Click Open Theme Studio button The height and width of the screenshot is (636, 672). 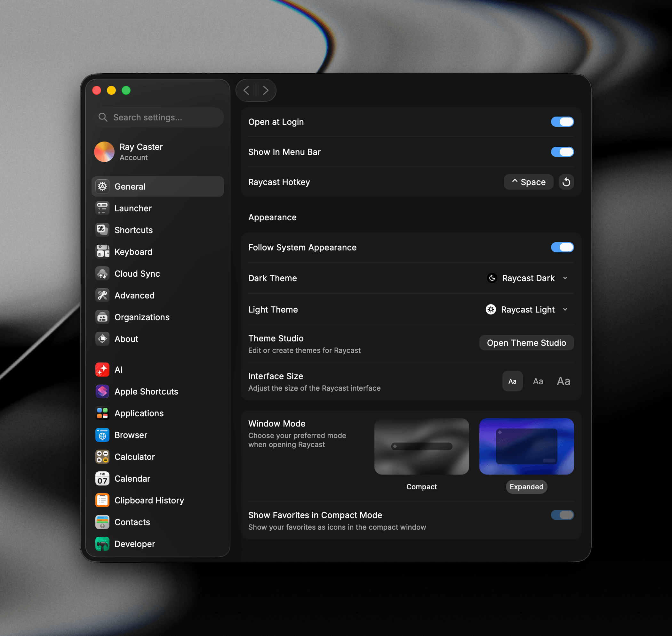click(526, 343)
